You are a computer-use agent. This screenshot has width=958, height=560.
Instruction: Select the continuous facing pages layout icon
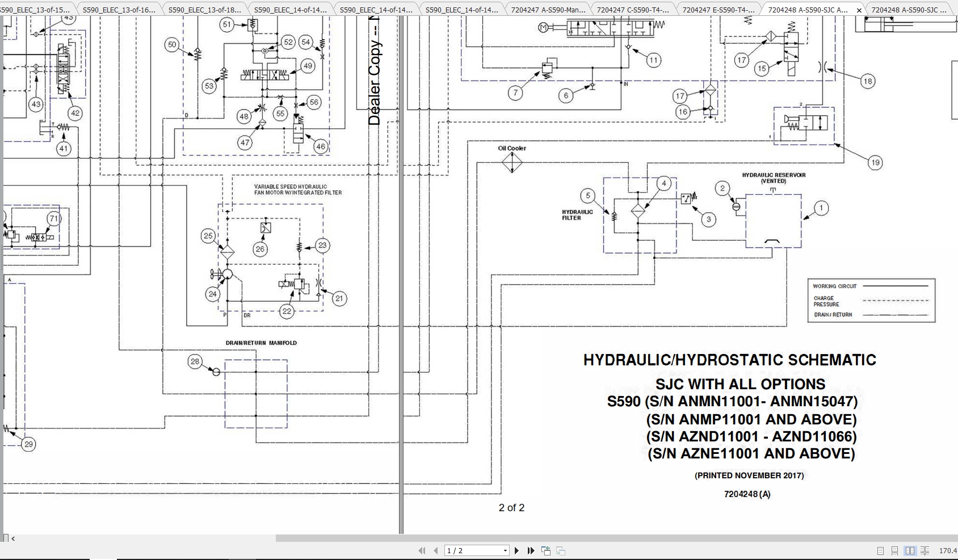point(925,550)
